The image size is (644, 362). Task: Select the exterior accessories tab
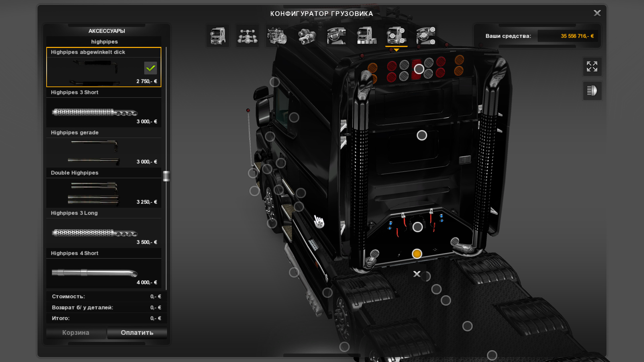click(396, 36)
